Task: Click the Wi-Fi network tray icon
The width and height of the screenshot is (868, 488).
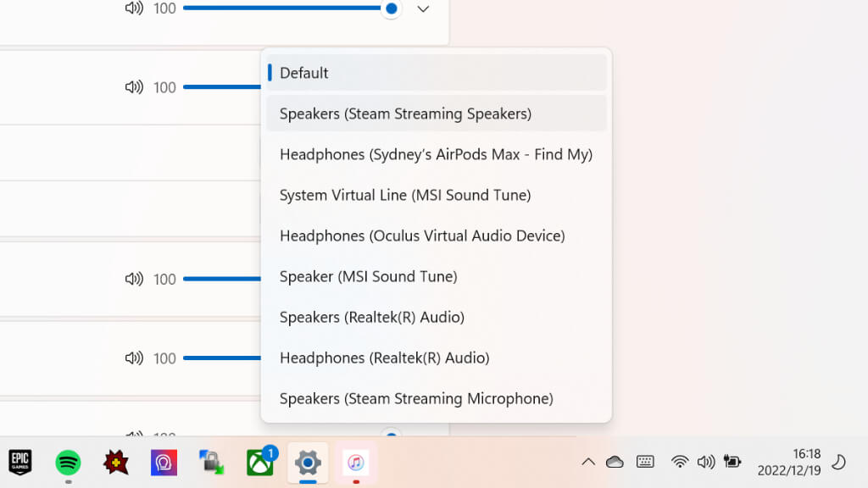Action: coord(679,462)
